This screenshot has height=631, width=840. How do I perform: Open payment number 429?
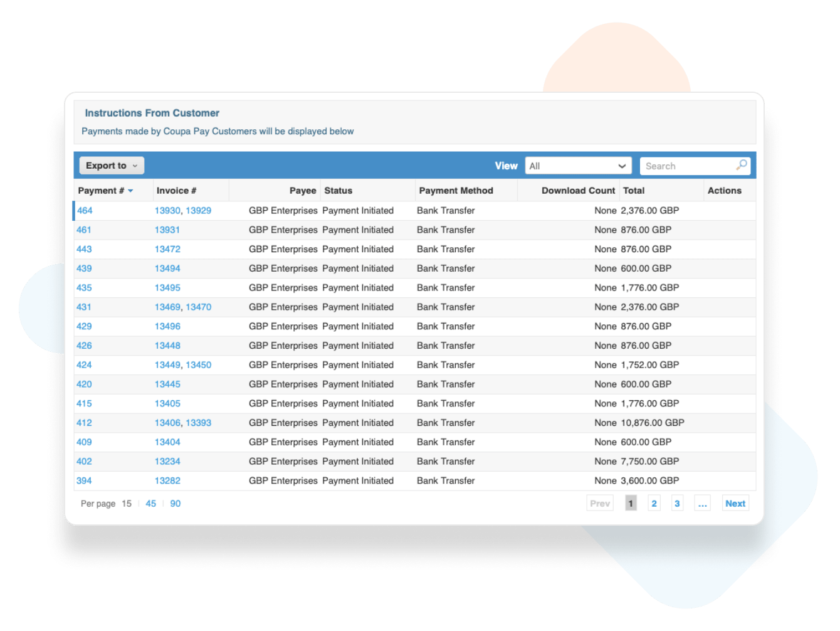(84, 326)
